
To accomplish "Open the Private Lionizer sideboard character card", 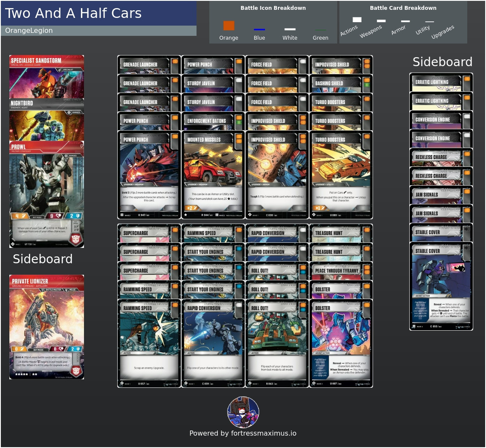I will click(46, 327).
